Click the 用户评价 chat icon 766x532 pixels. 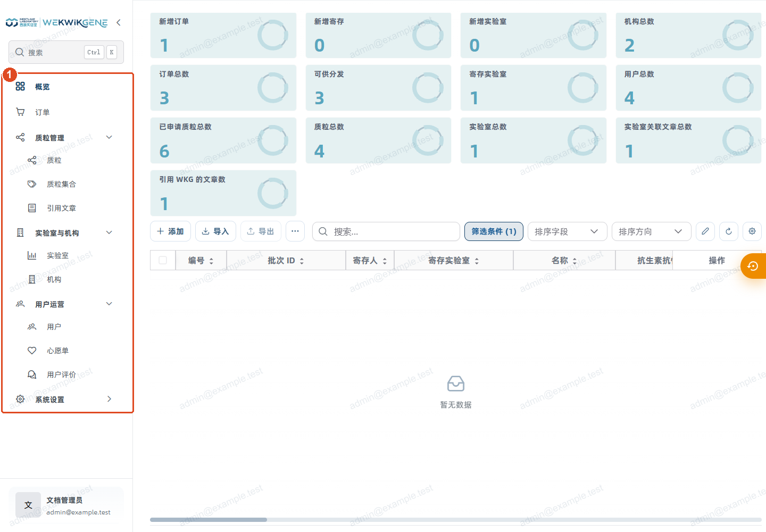[x=32, y=375]
